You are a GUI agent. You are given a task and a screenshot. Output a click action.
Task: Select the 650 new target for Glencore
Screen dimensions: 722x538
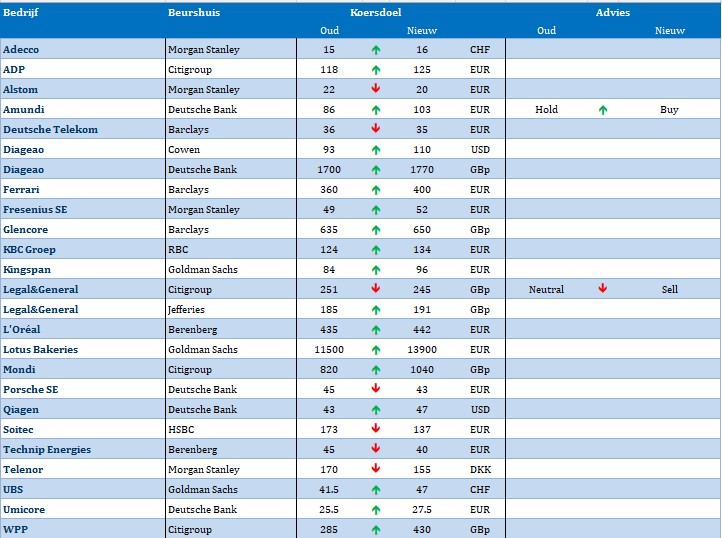click(x=422, y=229)
